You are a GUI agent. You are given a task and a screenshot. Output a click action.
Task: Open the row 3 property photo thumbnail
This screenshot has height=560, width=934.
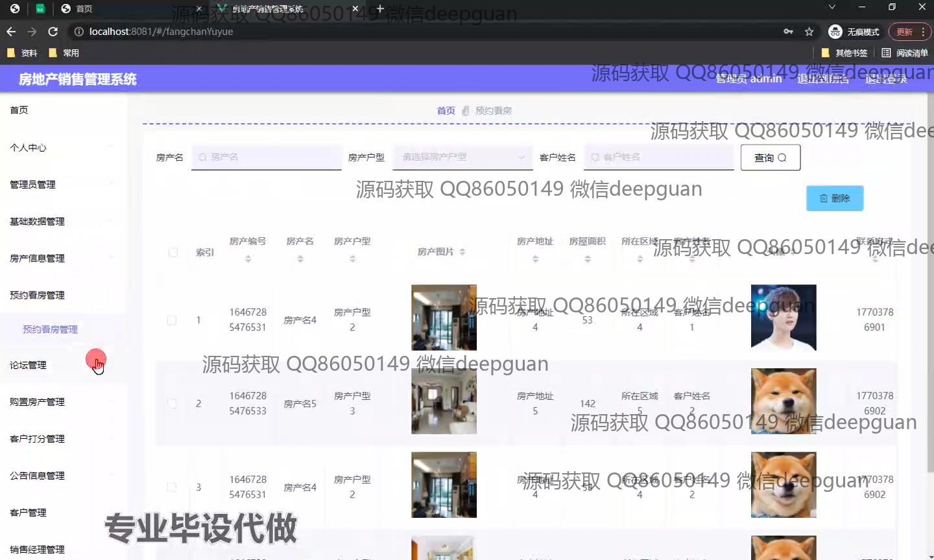pos(444,485)
